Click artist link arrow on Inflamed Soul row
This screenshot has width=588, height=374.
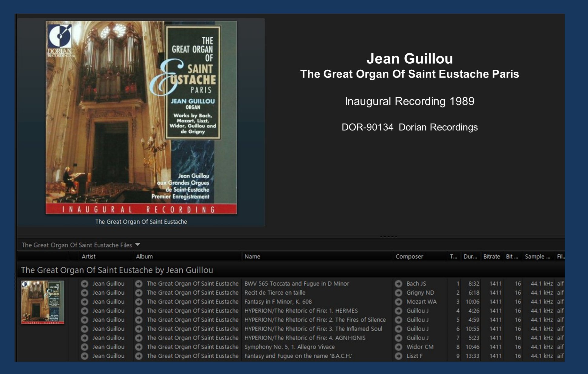(x=85, y=329)
